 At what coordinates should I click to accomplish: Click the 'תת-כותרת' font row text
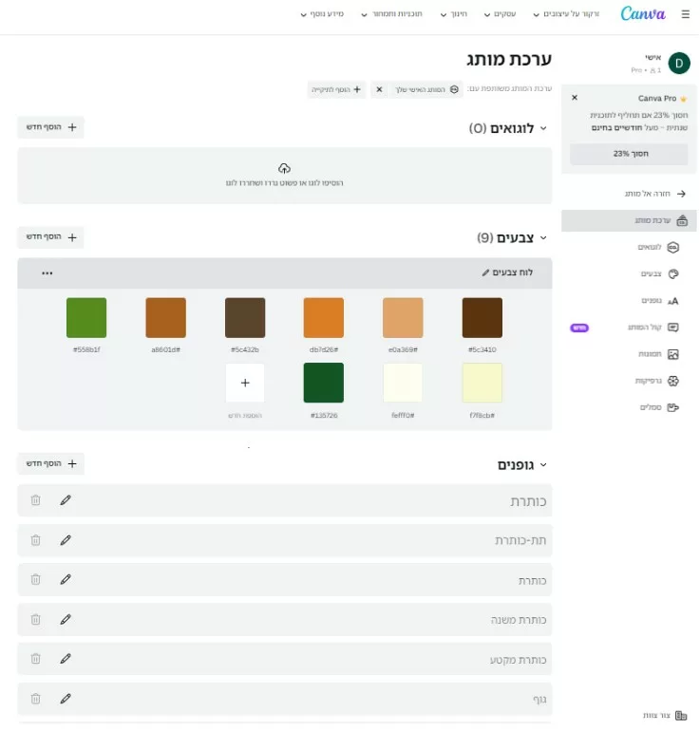coord(520,540)
